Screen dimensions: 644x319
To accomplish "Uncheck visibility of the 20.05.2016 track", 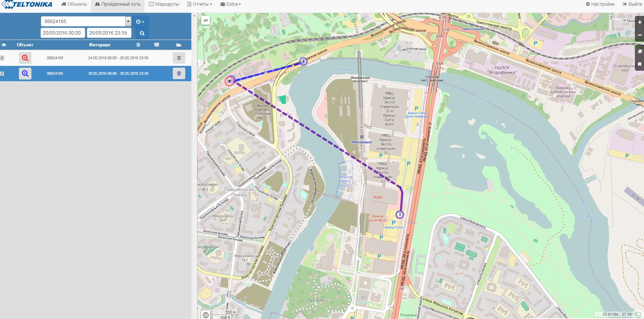I will [2, 73].
